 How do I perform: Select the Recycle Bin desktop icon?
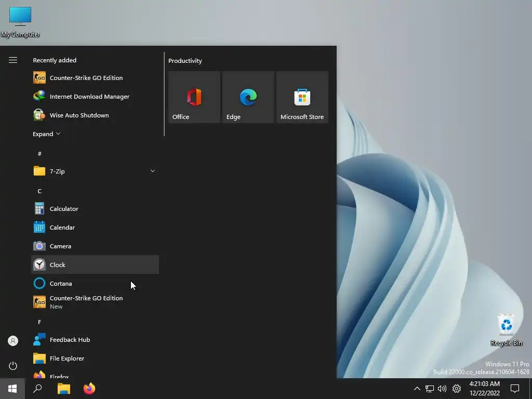click(506, 330)
